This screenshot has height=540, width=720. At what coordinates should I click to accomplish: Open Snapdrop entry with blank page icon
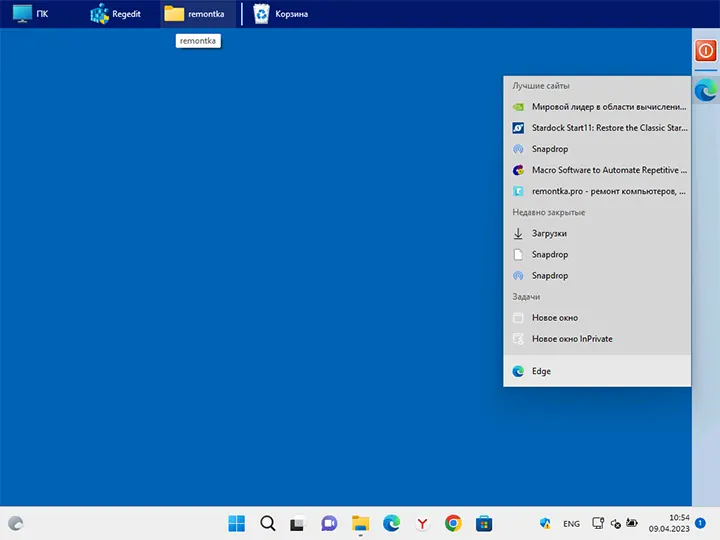(x=597, y=254)
